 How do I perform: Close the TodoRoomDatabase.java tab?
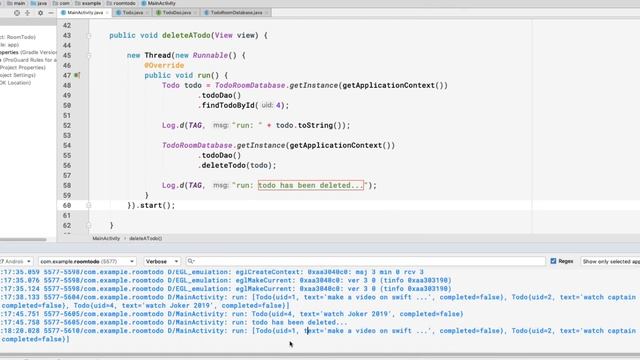click(267, 13)
